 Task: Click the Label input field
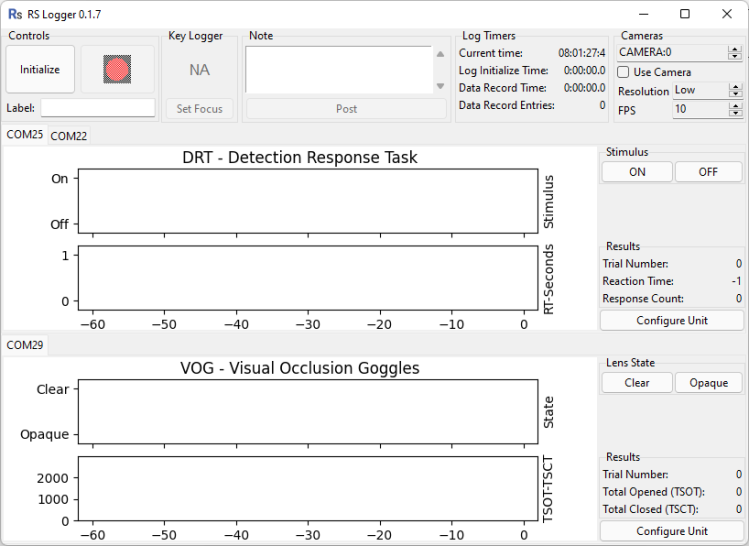click(x=98, y=108)
